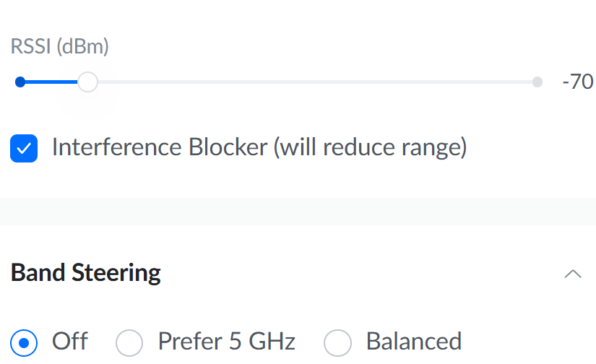
Task: Click the "Balanced" option label
Action: 414,341
